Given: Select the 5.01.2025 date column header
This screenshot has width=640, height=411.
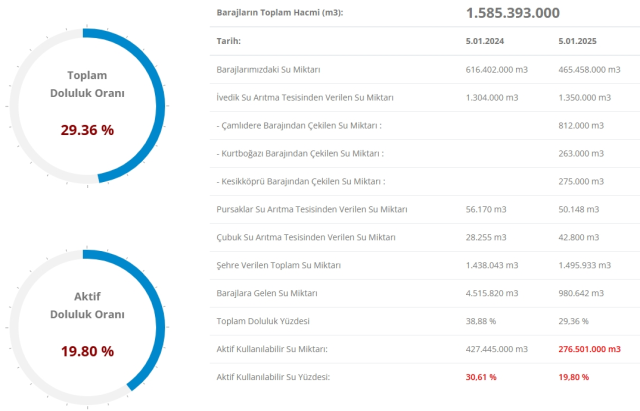Looking at the screenshot, I should 577,41.
